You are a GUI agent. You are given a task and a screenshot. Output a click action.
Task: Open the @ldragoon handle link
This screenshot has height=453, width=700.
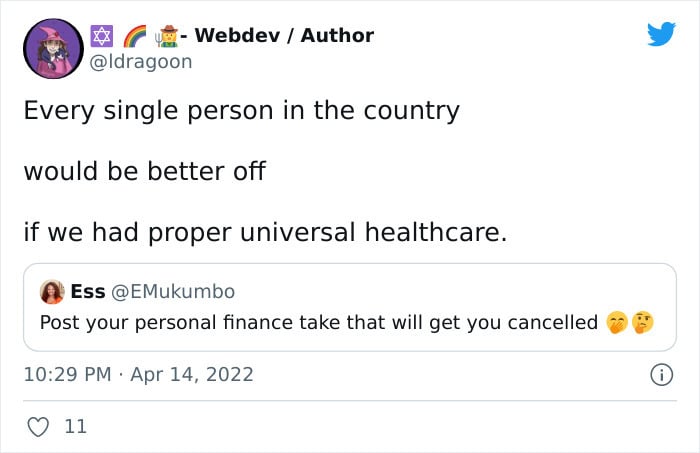coord(141,62)
